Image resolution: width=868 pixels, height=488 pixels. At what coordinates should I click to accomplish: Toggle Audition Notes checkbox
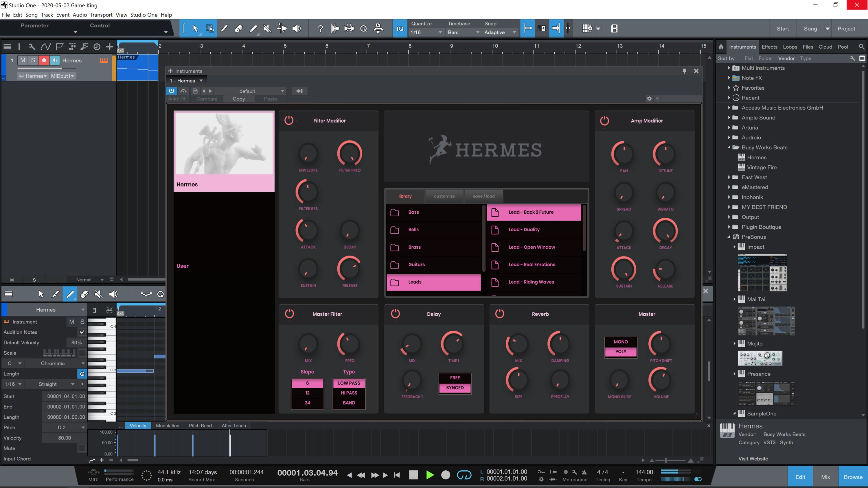point(82,332)
